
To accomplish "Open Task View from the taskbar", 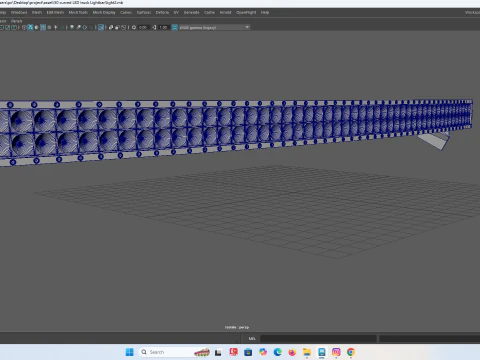I will point(218,352).
